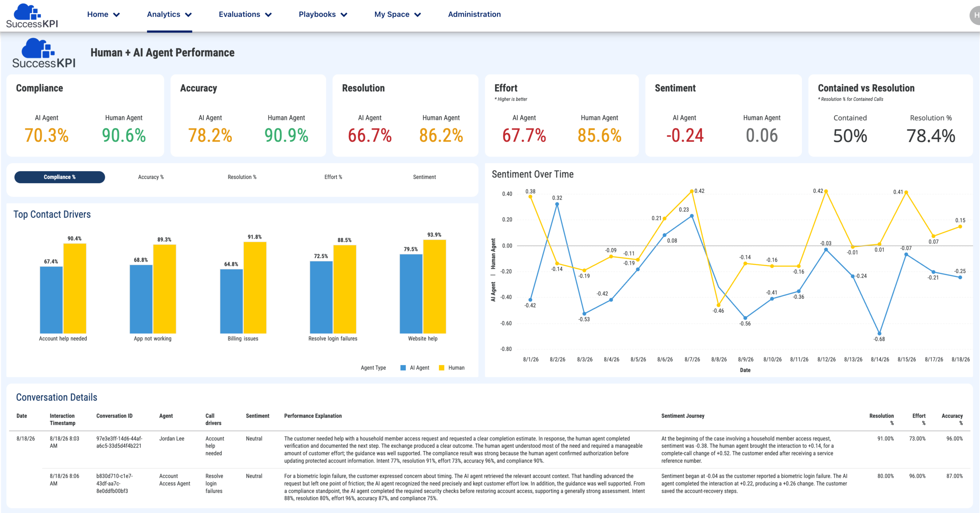Screen dimensions: 980x513
Task: Click the -0.68 AI point on 8/14/26
Action: [879, 333]
